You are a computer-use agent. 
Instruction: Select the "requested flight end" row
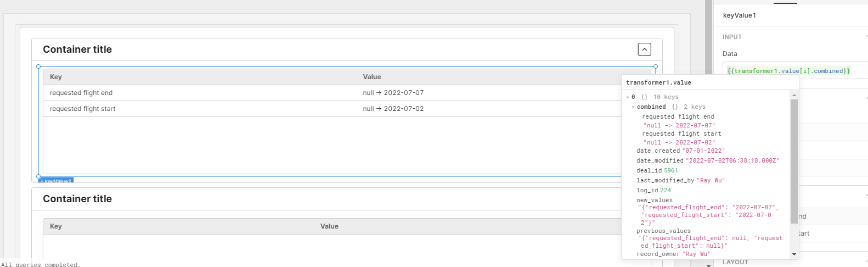(x=81, y=93)
